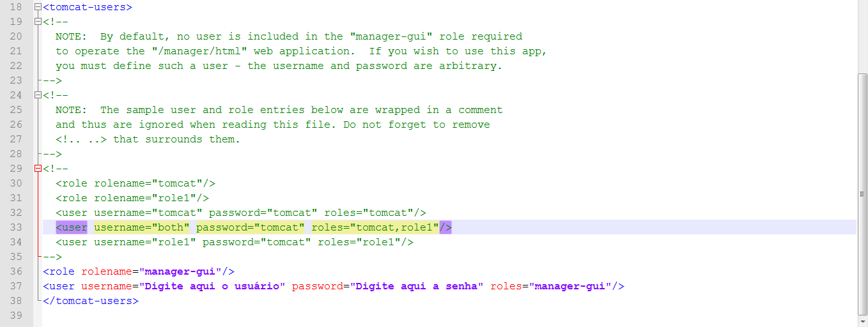Click the "-->" comment end on line 28

tap(52, 154)
